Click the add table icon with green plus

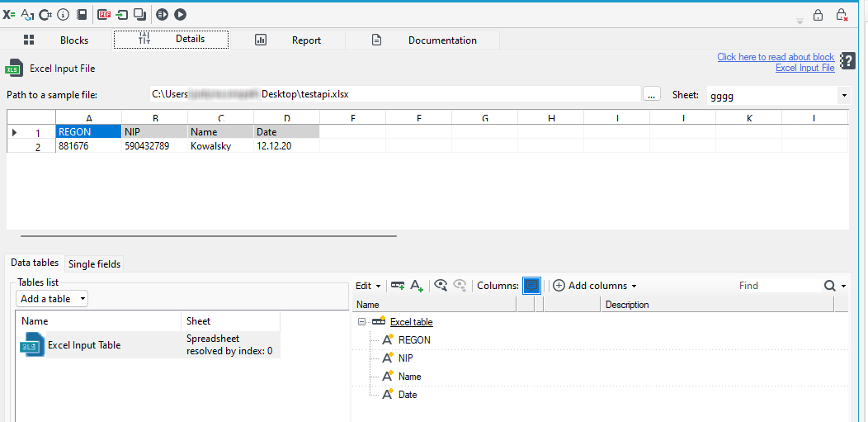(398, 286)
